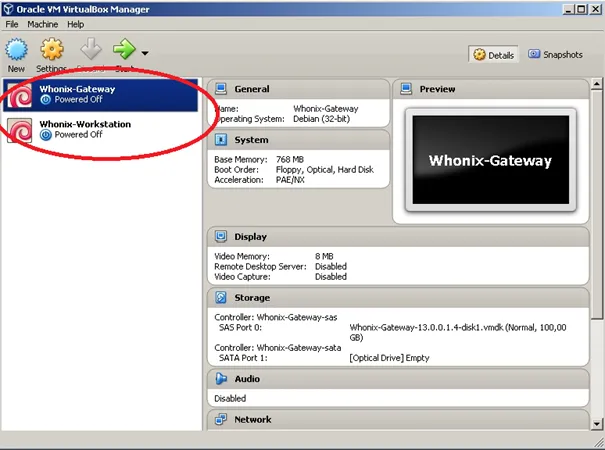Click the 8 MB video memory value
605x450 pixels.
[x=324, y=256]
